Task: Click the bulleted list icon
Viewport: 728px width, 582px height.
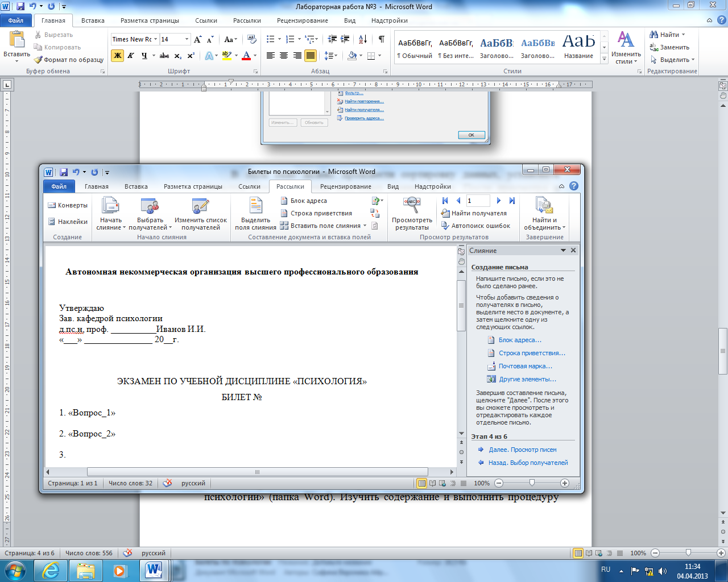Action: tap(271, 39)
